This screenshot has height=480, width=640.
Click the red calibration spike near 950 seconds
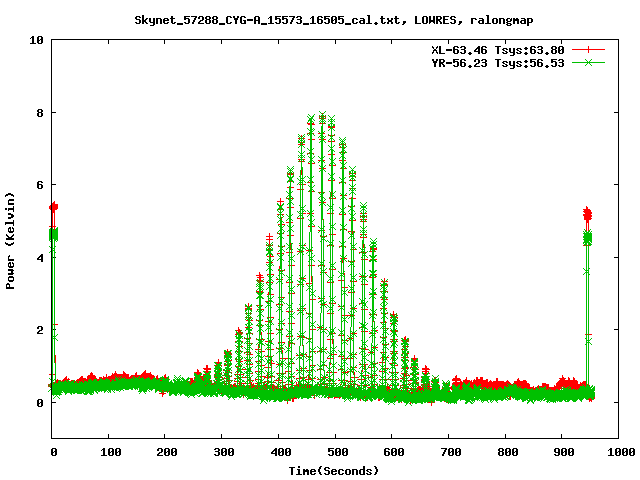click(x=587, y=214)
